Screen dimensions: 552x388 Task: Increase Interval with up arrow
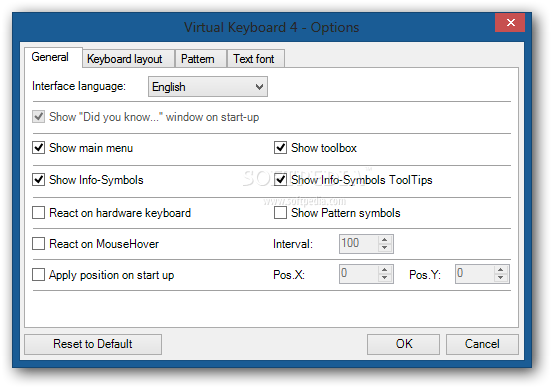coord(385,239)
